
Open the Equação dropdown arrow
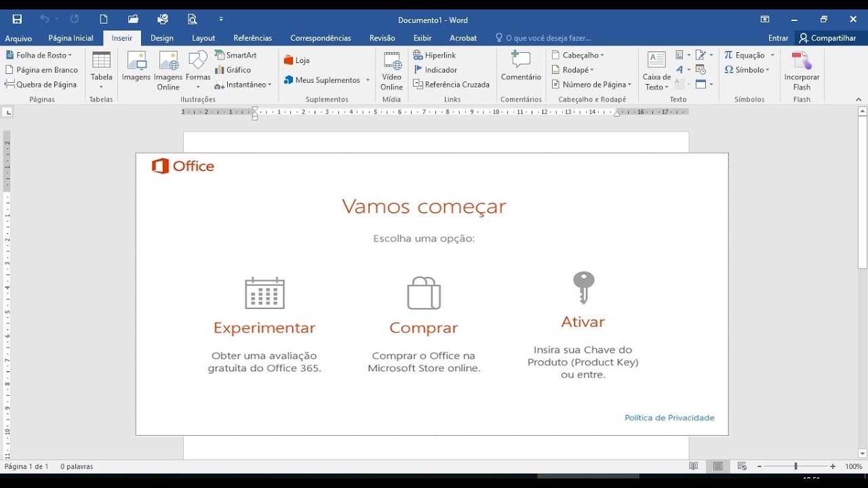click(x=772, y=55)
